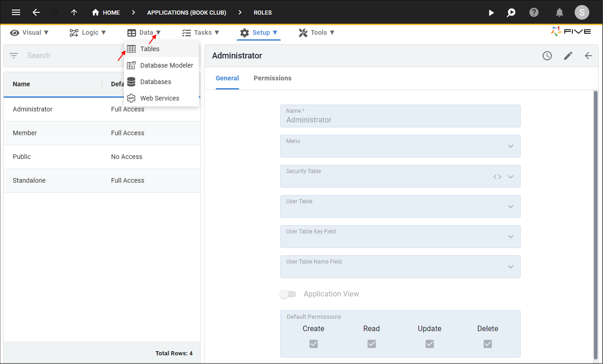Click the No Access cell

pyautogui.click(x=127, y=157)
